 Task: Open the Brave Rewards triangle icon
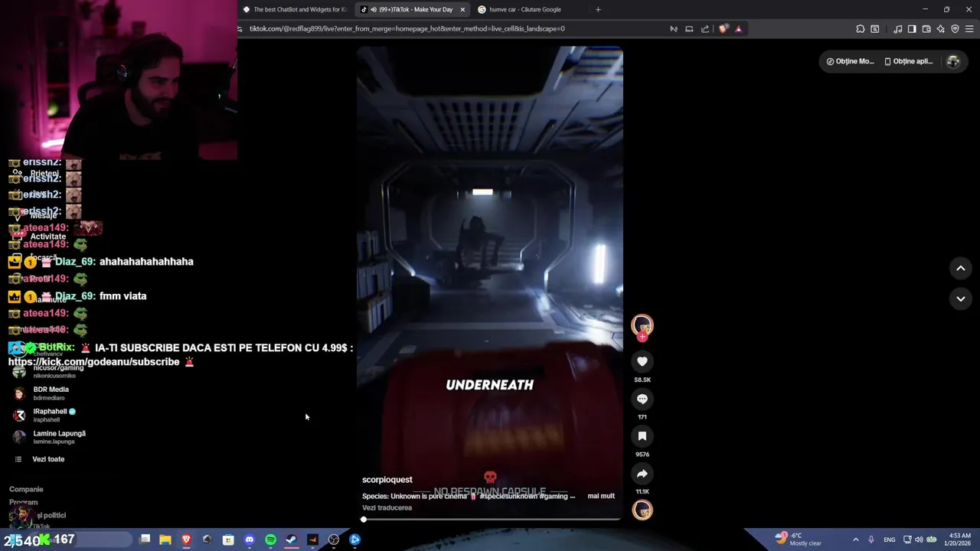click(x=738, y=29)
